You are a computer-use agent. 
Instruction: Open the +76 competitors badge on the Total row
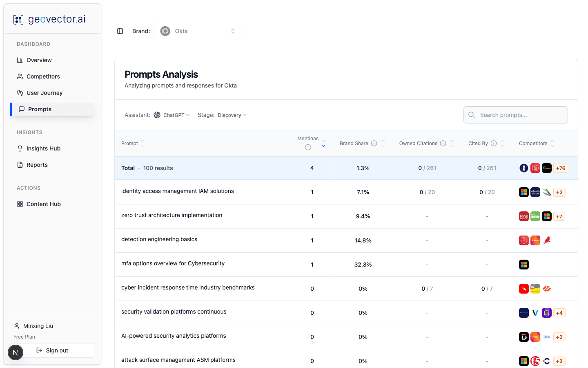pos(561,168)
